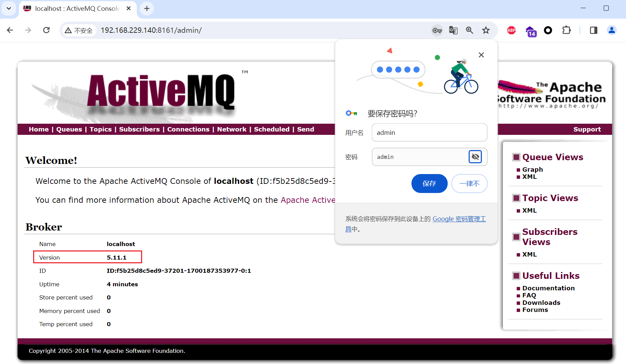626x364 pixels.
Task: Open the Scheduled page
Action: (x=272, y=129)
